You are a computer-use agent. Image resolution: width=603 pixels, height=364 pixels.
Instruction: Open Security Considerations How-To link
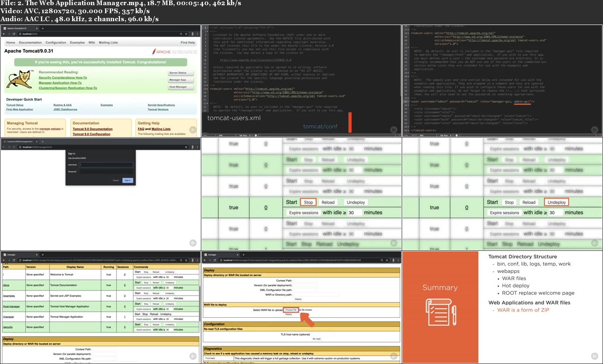pyautogui.click(x=63, y=78)
